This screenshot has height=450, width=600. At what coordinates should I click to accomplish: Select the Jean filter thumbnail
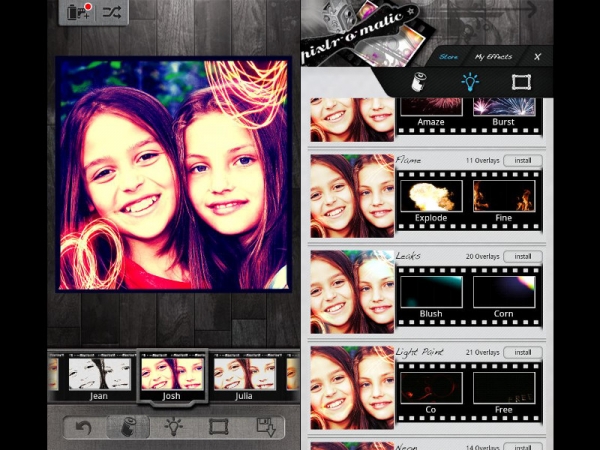99,376
